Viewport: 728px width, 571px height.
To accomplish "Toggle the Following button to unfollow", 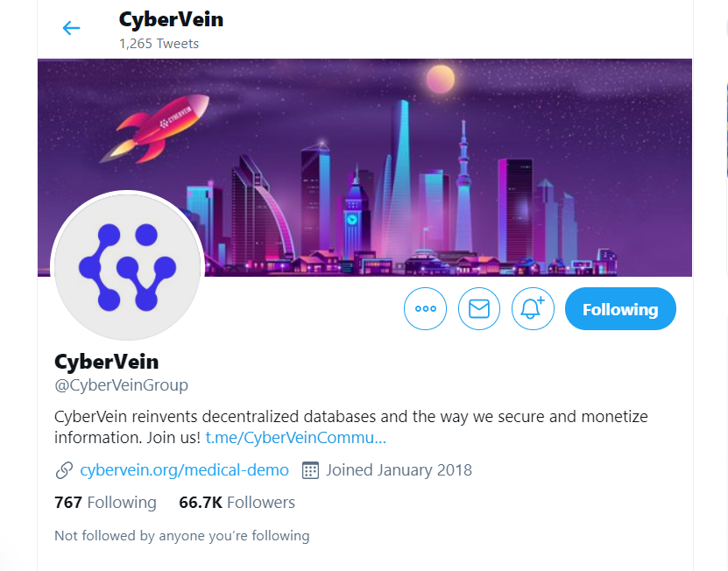I will click(620, 309).
